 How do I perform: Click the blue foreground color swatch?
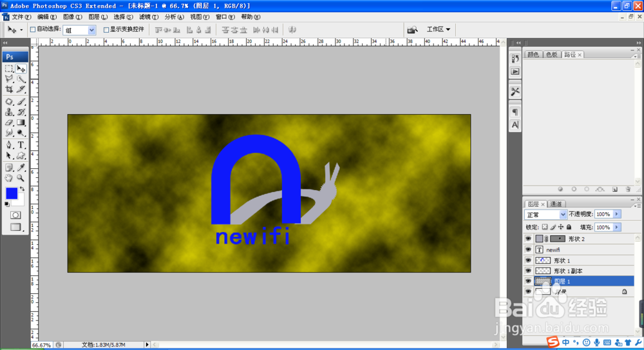tap(11, 193)
